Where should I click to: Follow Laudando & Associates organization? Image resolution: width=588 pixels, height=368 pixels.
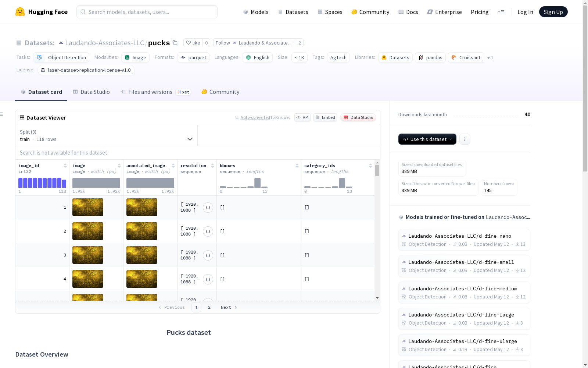(x=254, y=43)
